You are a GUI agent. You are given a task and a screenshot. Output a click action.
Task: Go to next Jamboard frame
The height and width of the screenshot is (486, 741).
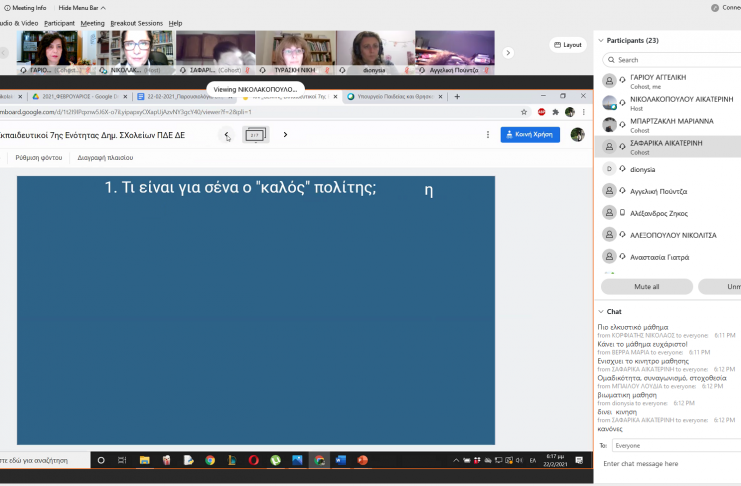pyautogui.click(x=285, y=135)
